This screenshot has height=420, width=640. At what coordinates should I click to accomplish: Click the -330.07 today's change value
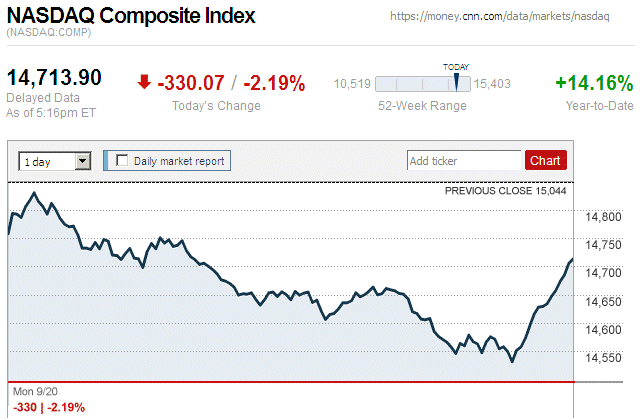pos(192,83)
